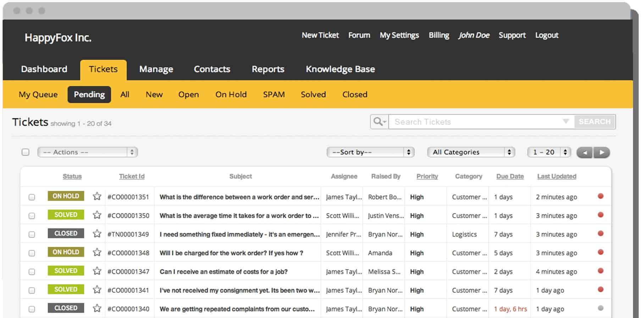Open the Forum link

point(359,35)
